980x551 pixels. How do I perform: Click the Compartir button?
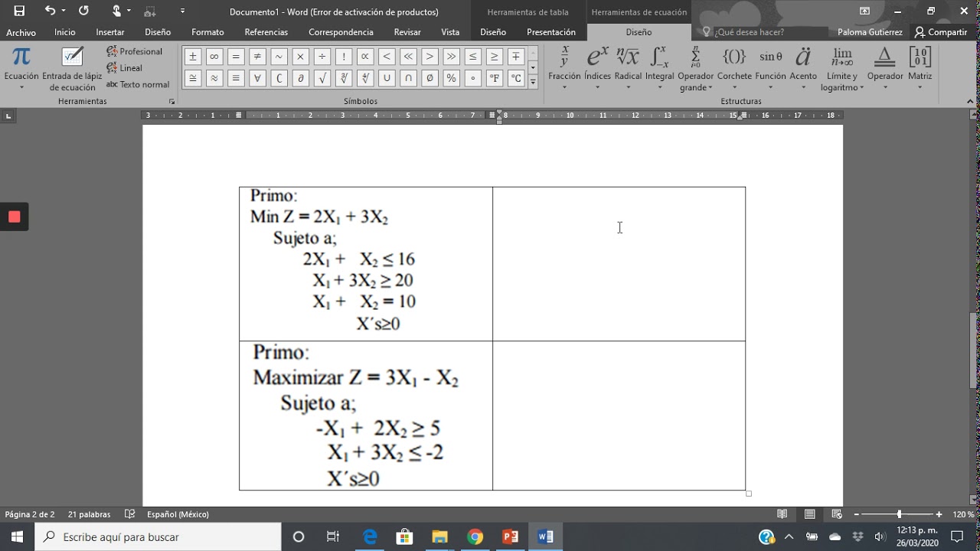(x=941, y=32)
